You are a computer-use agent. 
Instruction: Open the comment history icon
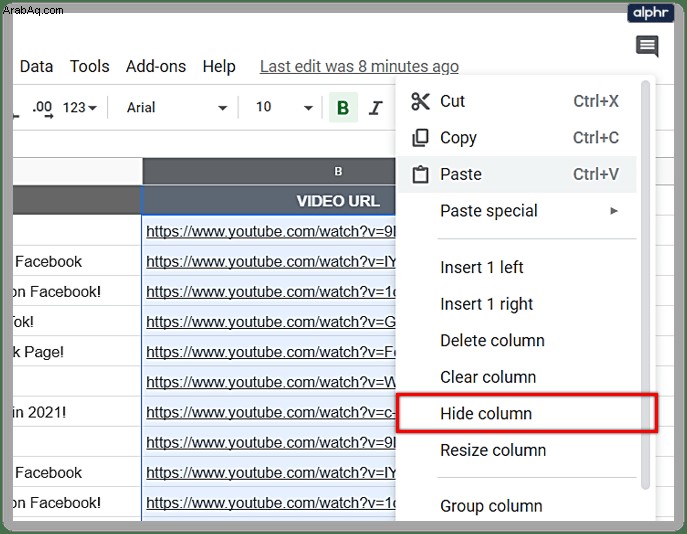[x=647, y=46]
